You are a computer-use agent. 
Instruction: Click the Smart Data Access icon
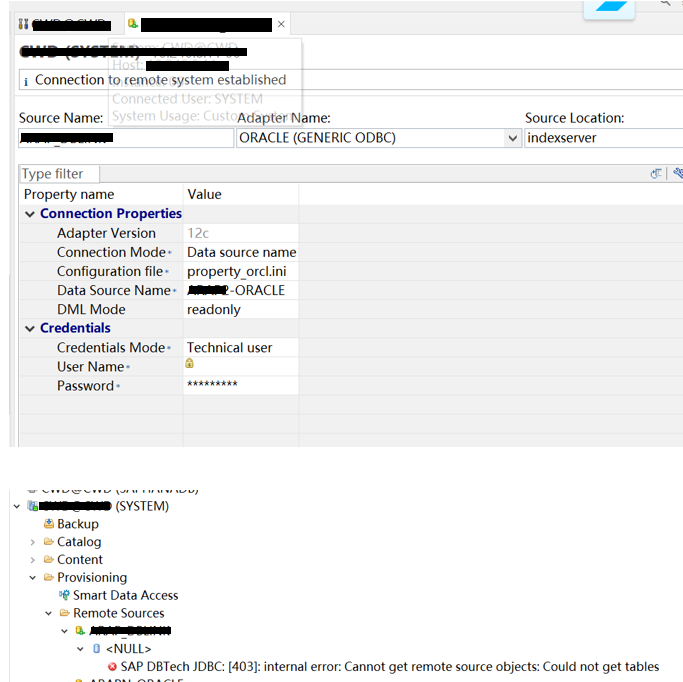click(x=64, y=595)
